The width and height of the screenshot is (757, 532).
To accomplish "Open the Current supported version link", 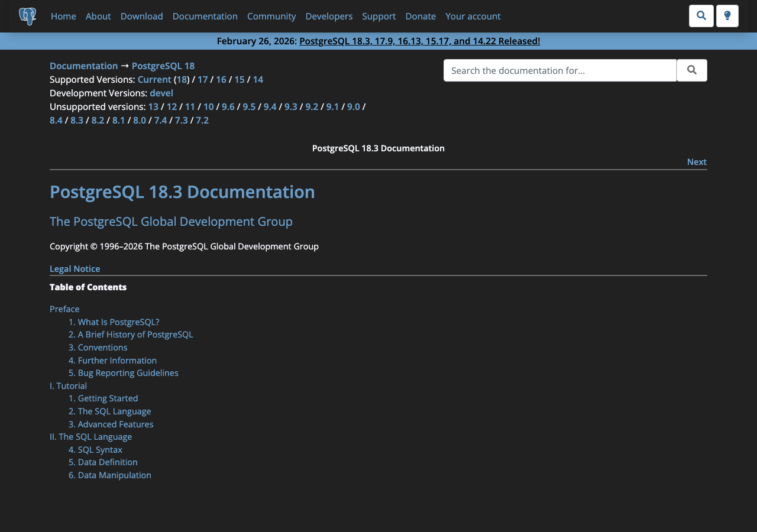I will coord(154,79).
